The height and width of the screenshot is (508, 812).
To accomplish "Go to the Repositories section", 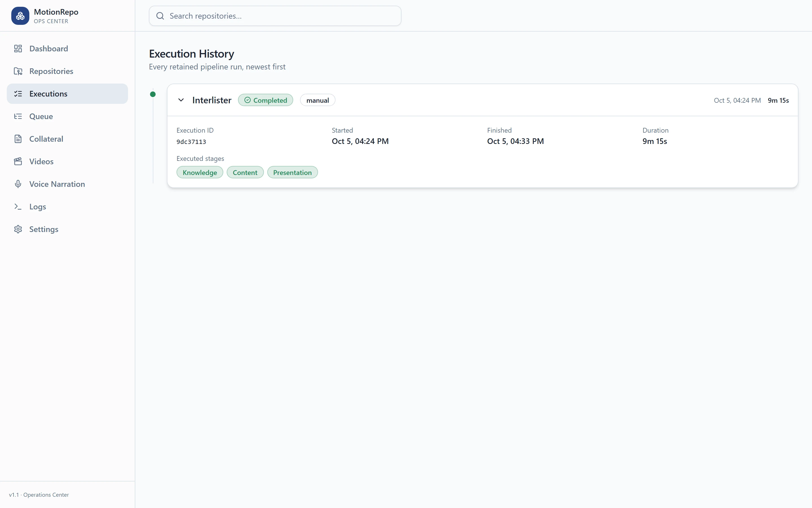I will coord(67,71).
